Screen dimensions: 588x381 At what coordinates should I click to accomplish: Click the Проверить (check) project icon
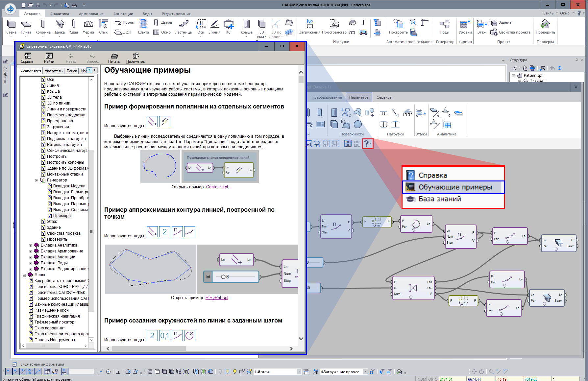point(545,27)
